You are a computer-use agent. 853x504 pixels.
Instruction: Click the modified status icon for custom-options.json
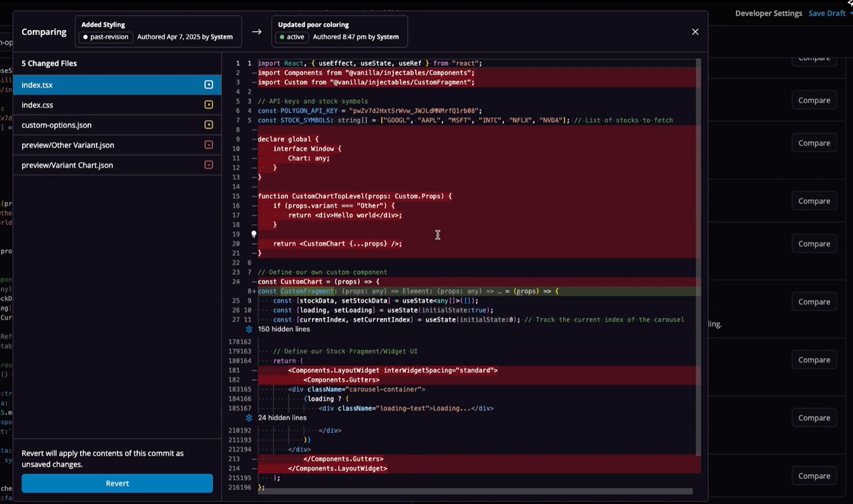click(209, 125)
